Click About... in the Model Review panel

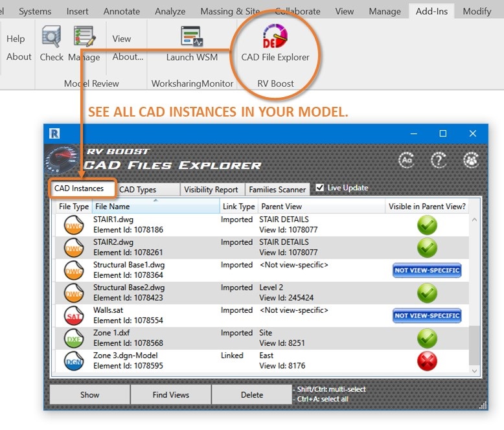[x=128, y=56]
